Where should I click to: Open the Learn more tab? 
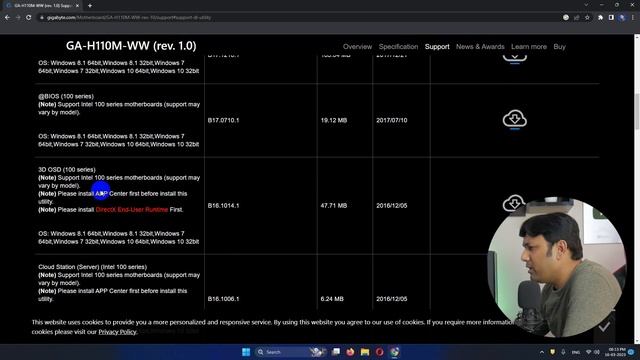[x=529, y=47]
